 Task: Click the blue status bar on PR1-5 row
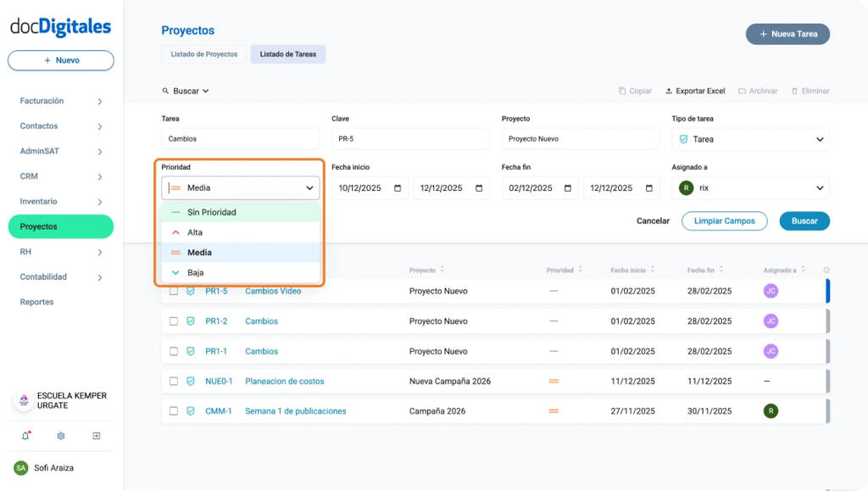click(x=827, y=291)
